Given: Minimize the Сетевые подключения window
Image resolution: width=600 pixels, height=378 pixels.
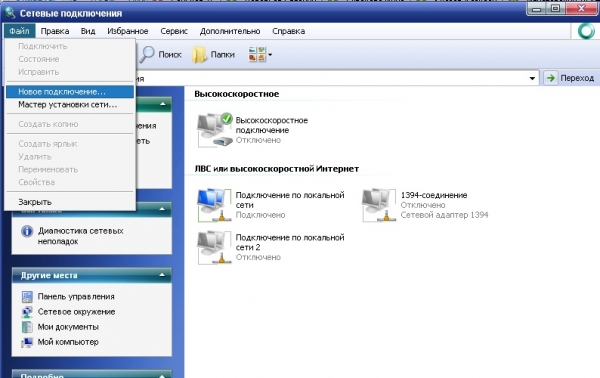Looking at the screenshot, I should pyautogui.click(x=536, y=8).
